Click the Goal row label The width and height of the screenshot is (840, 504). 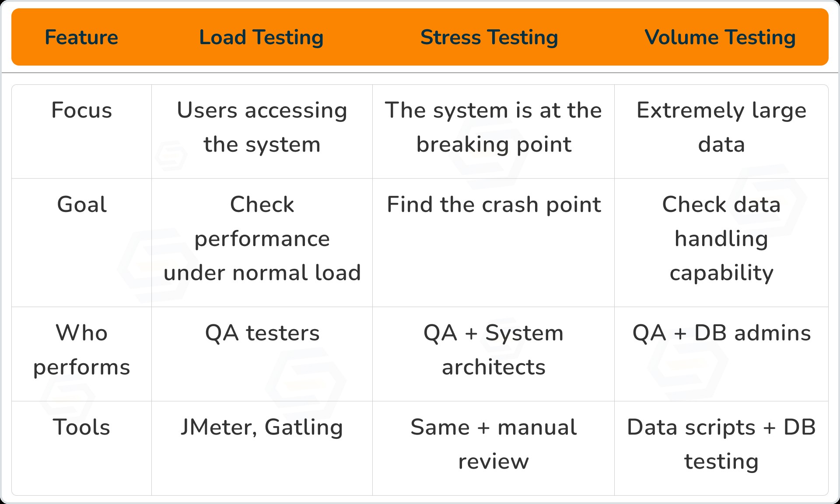tap(82, 205)
